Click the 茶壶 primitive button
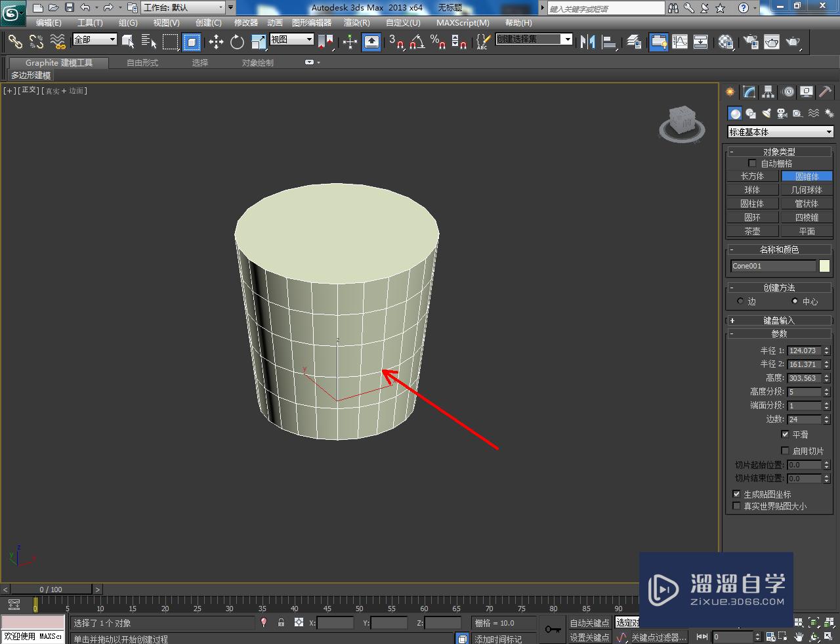This screenshot has width=840, height=644. click(753, 231)
